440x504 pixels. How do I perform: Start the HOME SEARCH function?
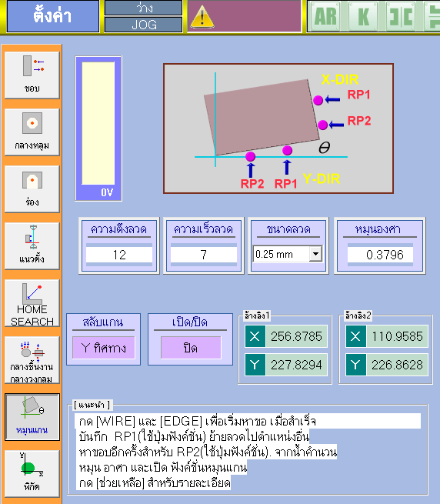[32, 303]
